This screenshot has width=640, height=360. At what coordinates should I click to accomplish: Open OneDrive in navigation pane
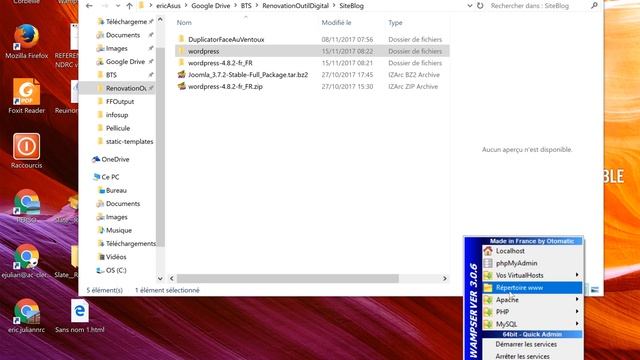[115, 159]
